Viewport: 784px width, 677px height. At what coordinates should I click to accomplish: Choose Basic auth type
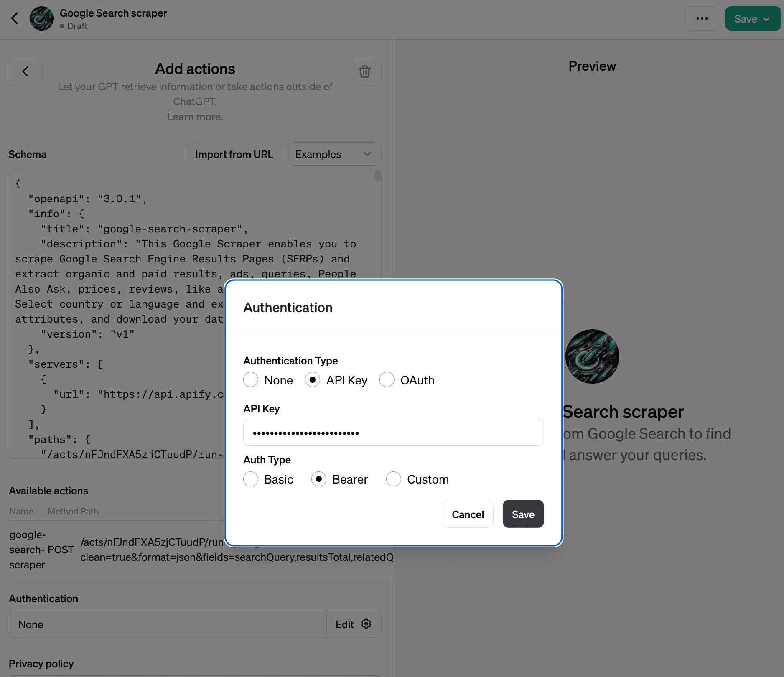(251, 479)
